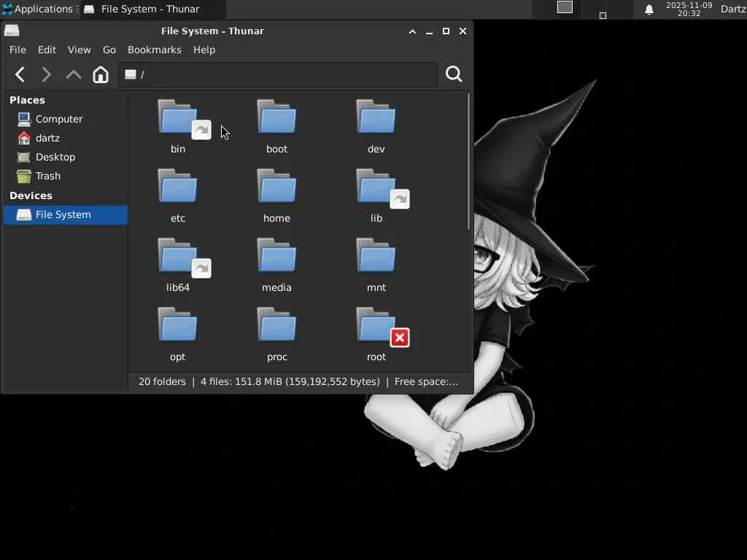Go forward with the right arrow button
Image resolution: width=747 pixels, height=560 pixels.
pyautogui.click(x=46, y=75)
